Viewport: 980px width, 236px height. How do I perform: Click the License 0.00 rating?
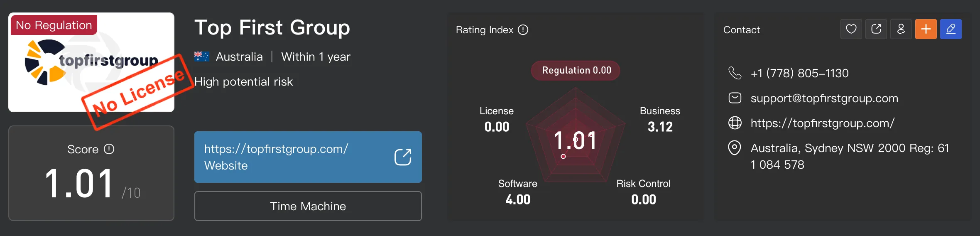tap(497, 120)
